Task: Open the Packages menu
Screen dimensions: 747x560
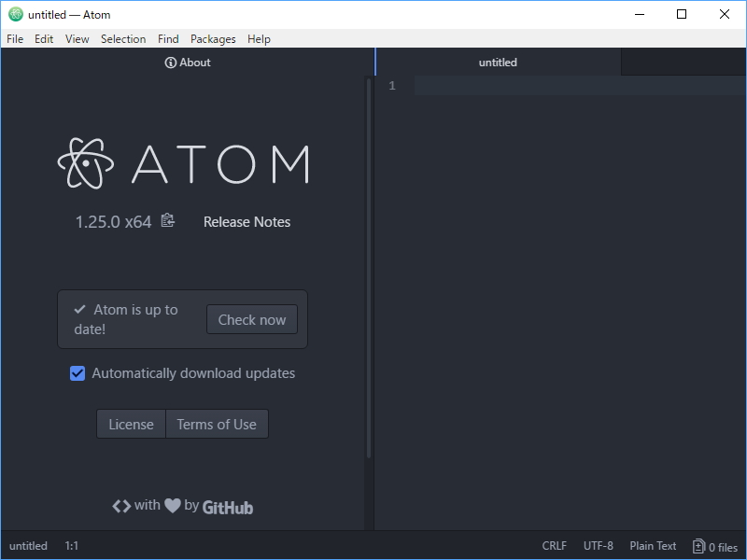Action: 213,39
